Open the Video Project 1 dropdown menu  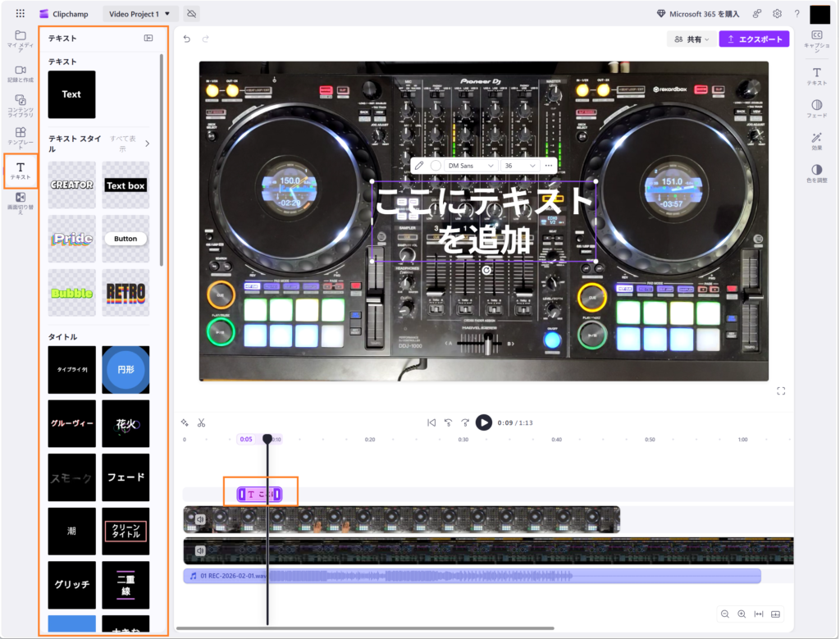coord(141,14)
